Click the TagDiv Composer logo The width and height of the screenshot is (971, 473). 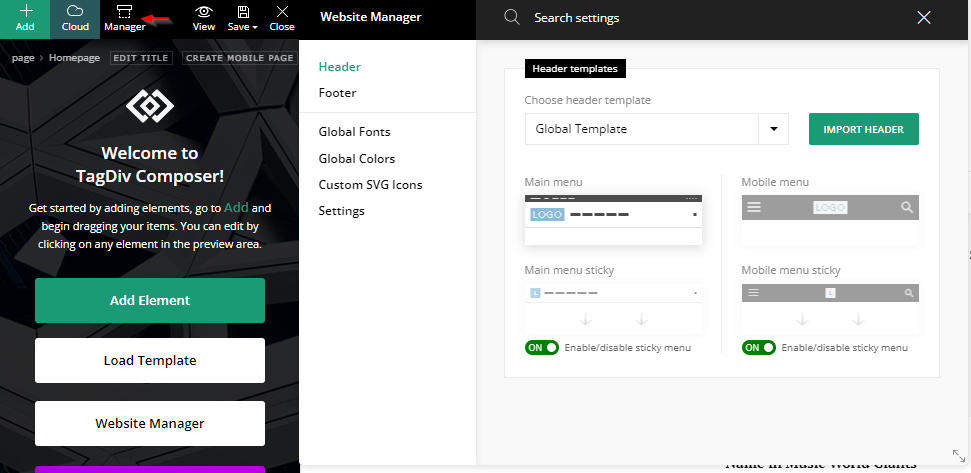150,106
